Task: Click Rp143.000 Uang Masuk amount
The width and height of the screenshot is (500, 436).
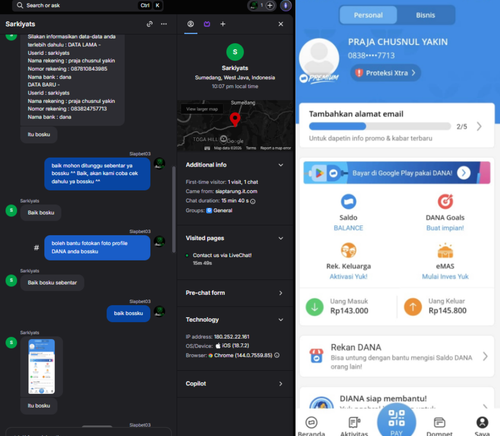Action: click(x=349, y=311)
